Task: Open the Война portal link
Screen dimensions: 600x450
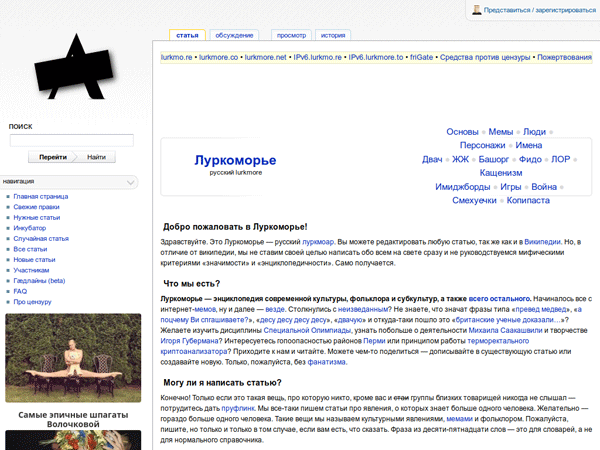Action: coord(544,187)
